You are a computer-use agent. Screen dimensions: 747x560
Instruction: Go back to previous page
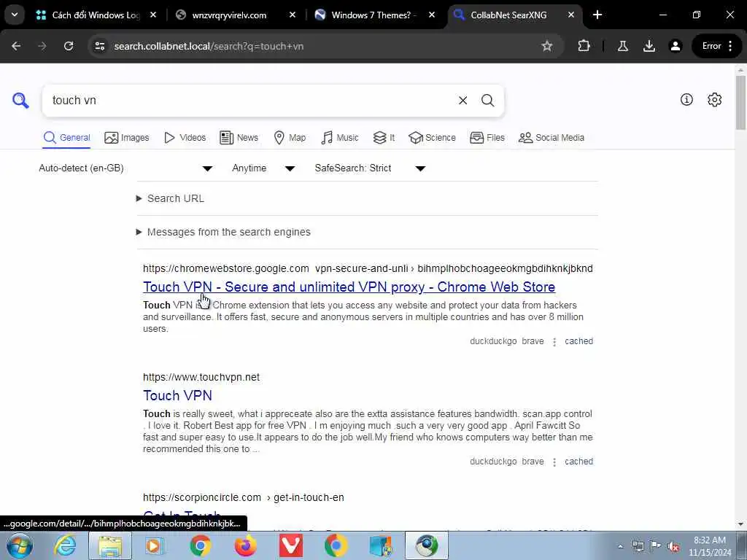coord(16,46)
